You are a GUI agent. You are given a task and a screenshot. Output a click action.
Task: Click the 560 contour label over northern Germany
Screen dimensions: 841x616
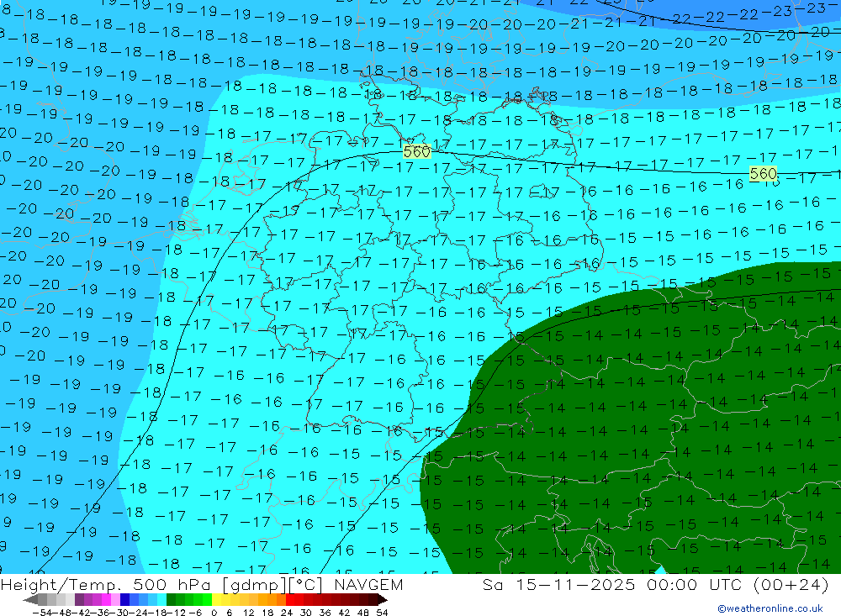(x=417, y=152)
